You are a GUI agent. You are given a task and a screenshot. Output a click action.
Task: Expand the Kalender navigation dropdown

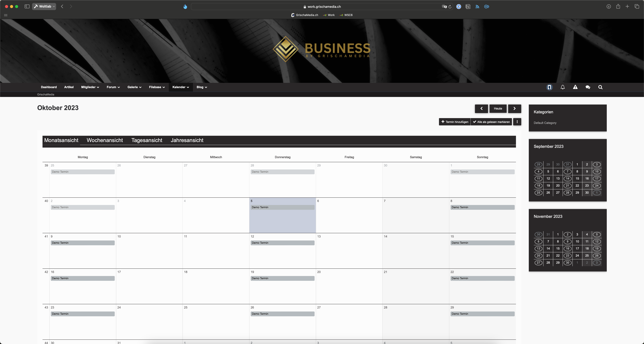click(180, 87)
